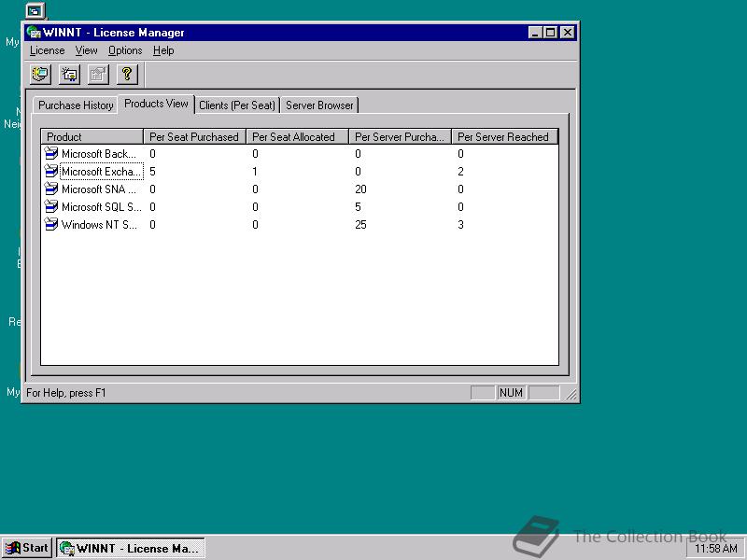747x560 pixels.
Task: Select the Products View tab
Action: [156, 104]
